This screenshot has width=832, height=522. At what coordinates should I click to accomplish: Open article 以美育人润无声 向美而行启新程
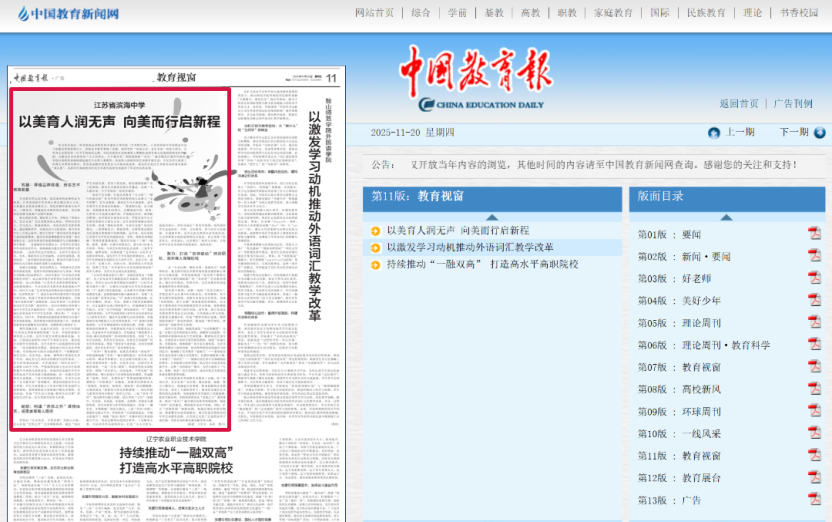[x=457, y=230]
